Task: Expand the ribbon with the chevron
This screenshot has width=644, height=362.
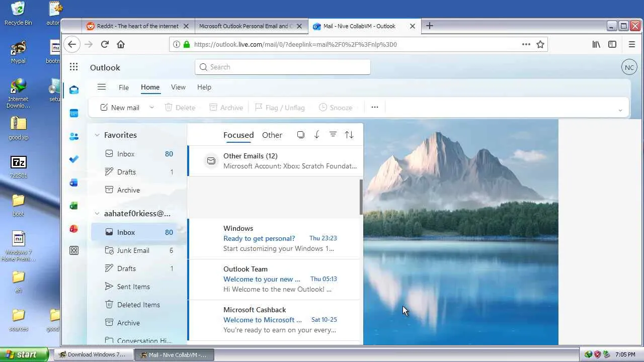Action: tap(620, 110)
